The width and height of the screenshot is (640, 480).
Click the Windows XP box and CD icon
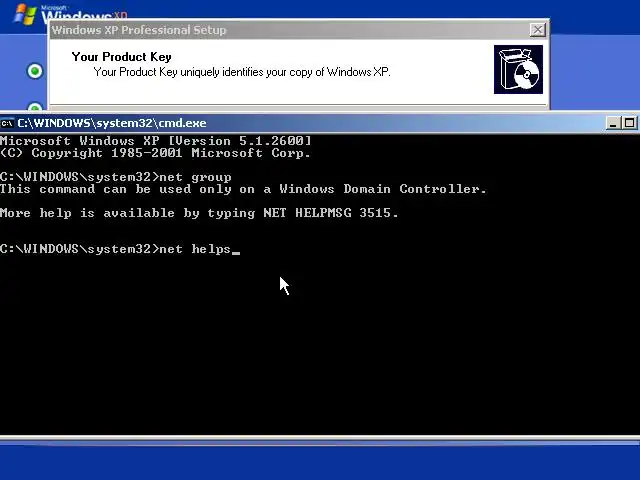(518, 69)
